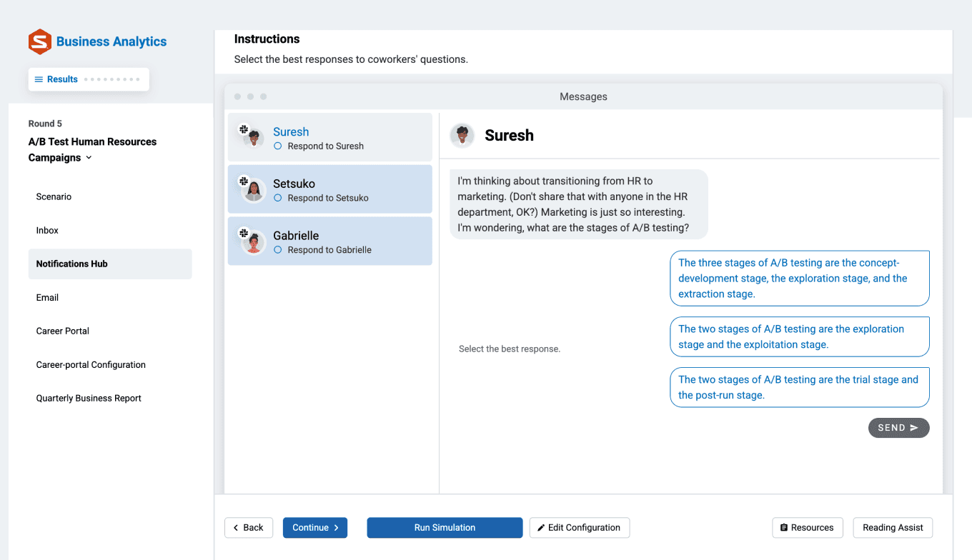
Task: Pick the trial stage and post-run response
Action: 800,387
